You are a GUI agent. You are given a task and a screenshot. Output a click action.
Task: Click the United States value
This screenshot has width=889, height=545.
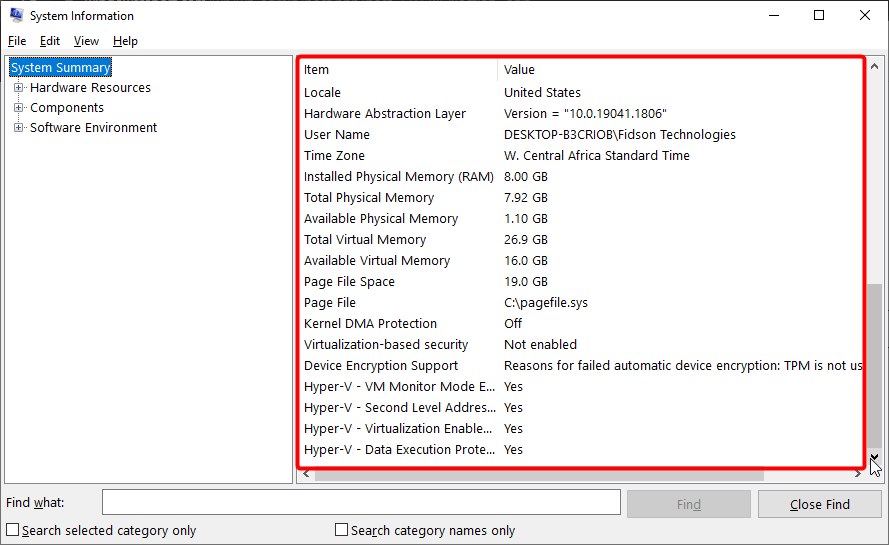point(542,92)
